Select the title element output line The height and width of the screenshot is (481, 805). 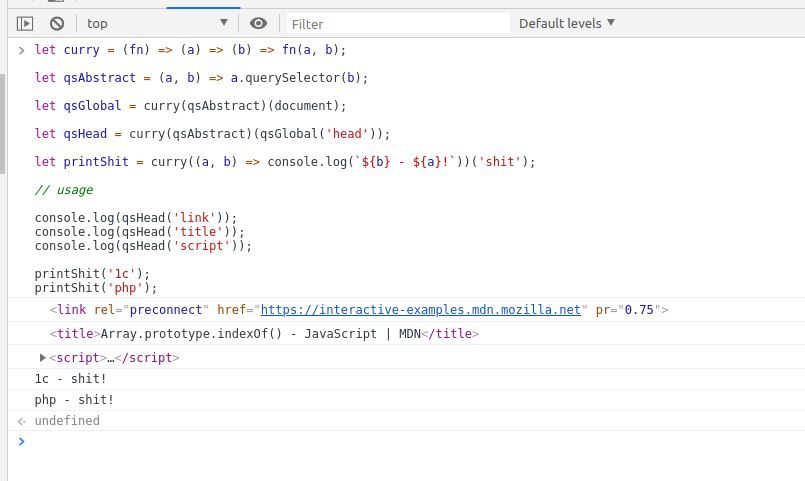coord(264,334)
